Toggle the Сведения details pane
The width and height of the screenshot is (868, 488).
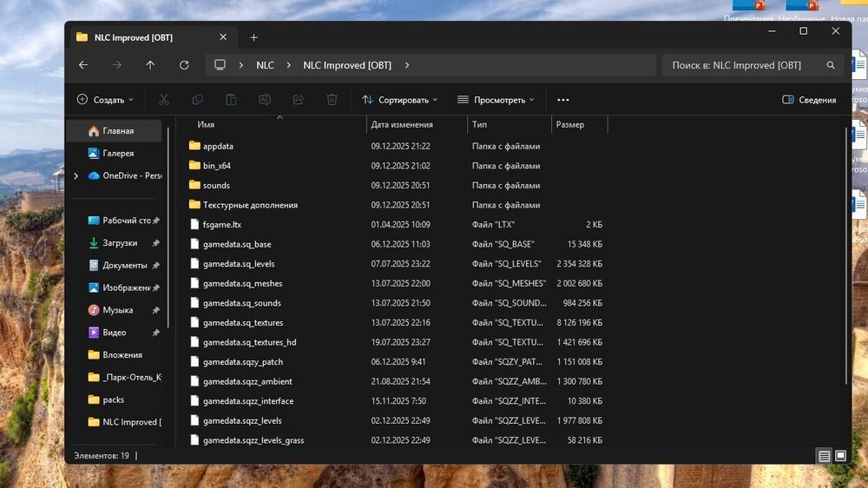[x=809, y=100]
